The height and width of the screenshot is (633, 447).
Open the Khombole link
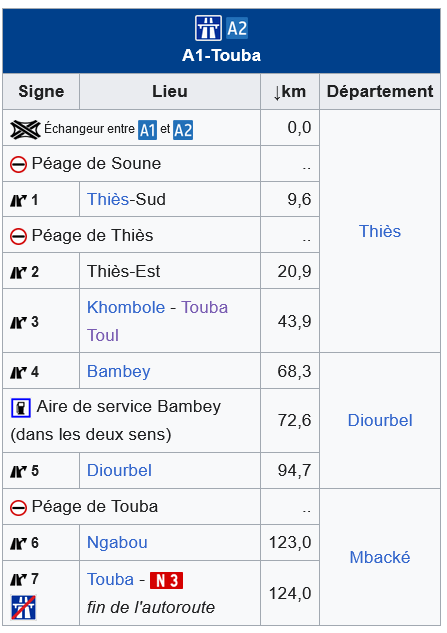pyautogui.click(x=126, y=308)
